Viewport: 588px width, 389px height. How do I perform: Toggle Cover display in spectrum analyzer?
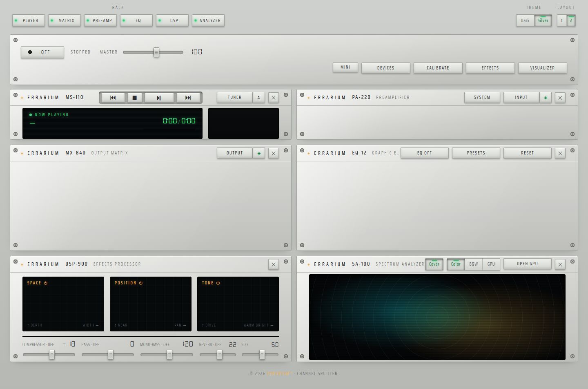pyautogui.click(x=434, y=264)
